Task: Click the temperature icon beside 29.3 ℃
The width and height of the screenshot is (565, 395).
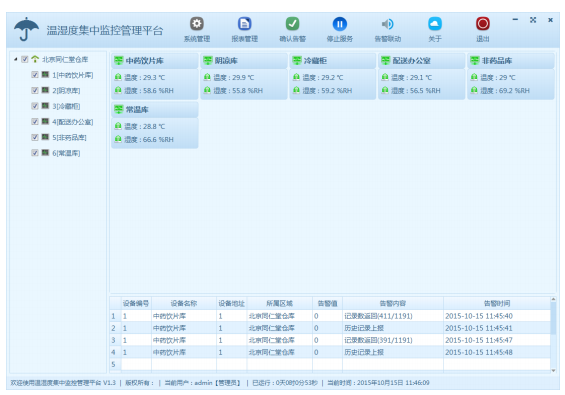Action: 118,77
